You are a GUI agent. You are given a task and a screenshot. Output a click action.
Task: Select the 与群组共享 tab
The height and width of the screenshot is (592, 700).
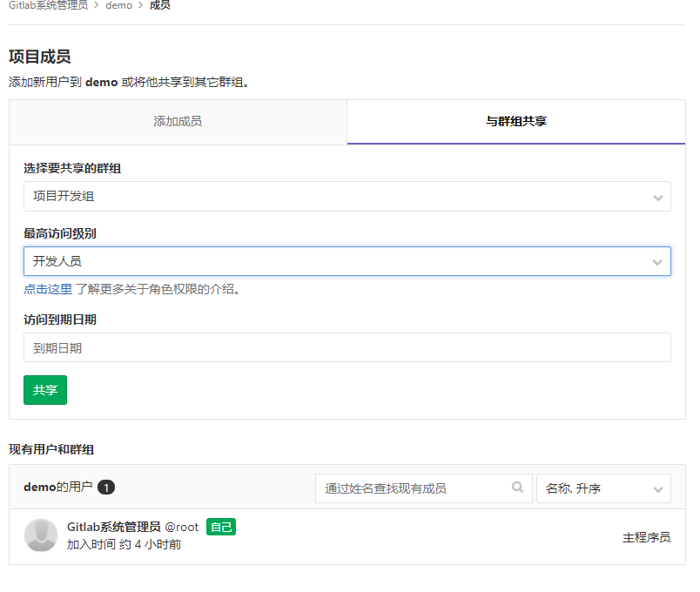(515, 122)
